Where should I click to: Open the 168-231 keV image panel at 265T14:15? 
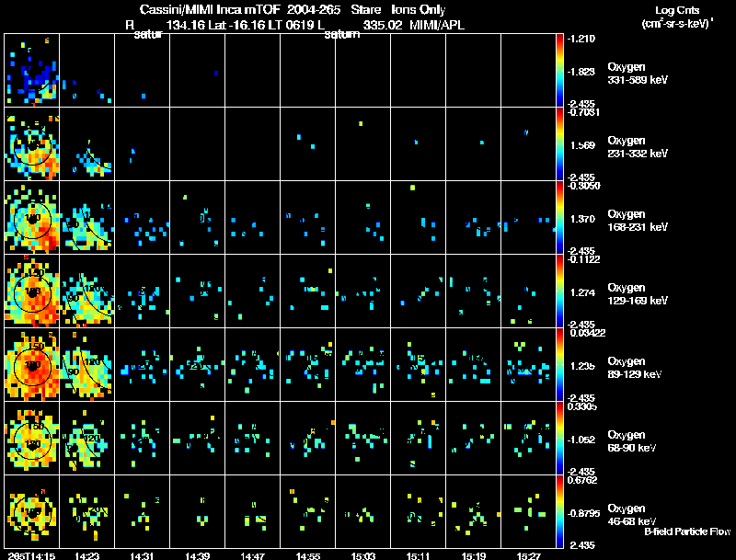[32, 218]
